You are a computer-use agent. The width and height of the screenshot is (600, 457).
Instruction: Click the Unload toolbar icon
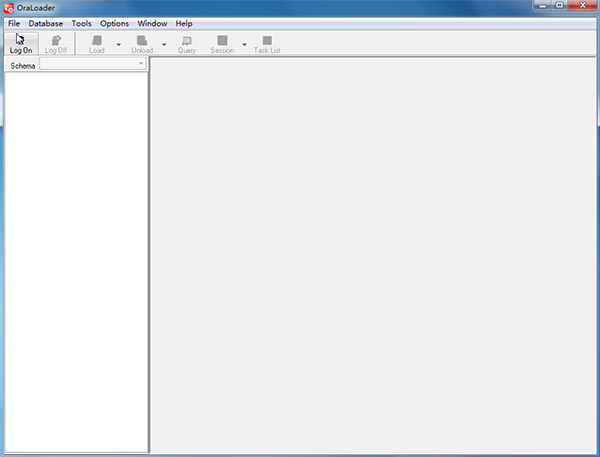[x=142, y=44]
